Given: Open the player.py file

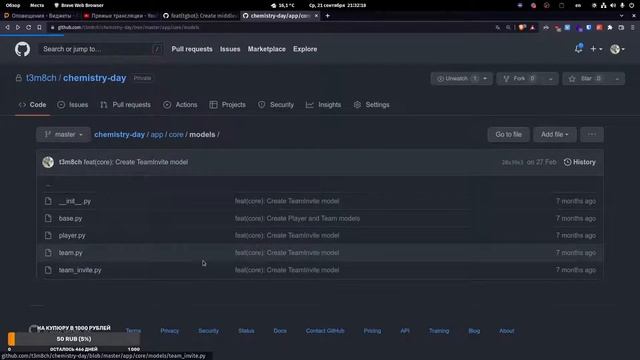Looking at the screenshot, I should pyautogui.click(x=72, y=236).
